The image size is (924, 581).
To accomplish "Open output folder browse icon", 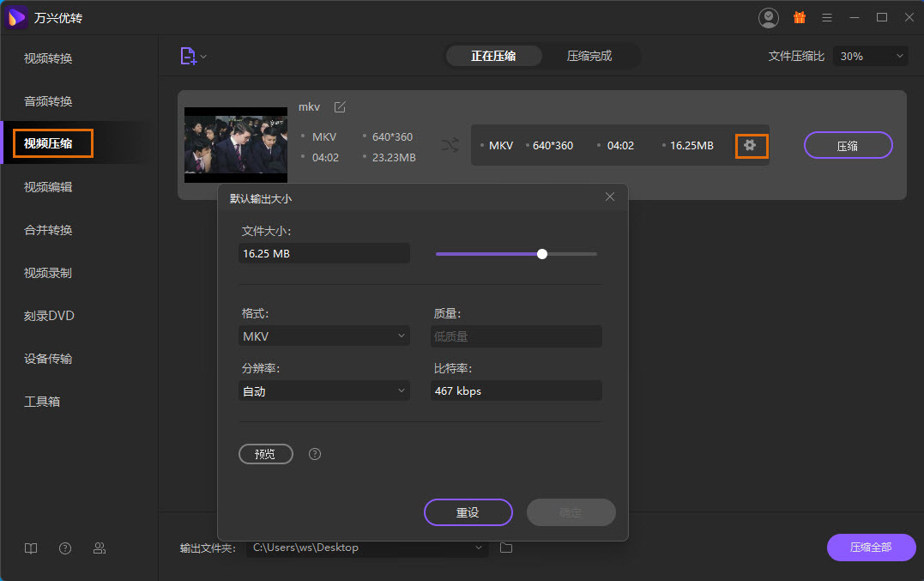I will coord(506,548).
